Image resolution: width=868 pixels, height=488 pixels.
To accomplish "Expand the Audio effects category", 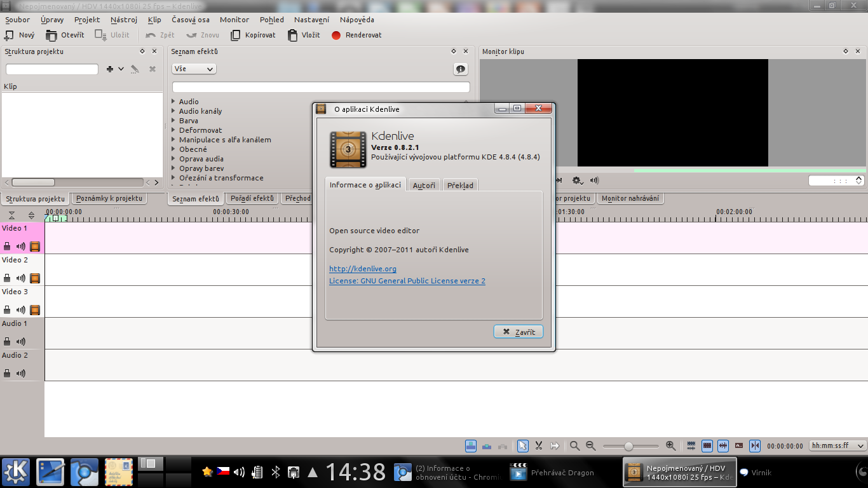I will coord(173,102).
